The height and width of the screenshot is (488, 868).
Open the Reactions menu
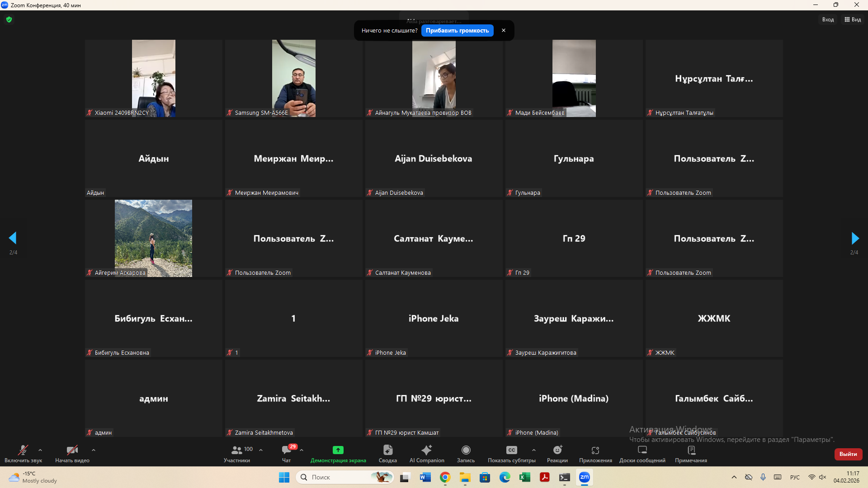[557, 450]
